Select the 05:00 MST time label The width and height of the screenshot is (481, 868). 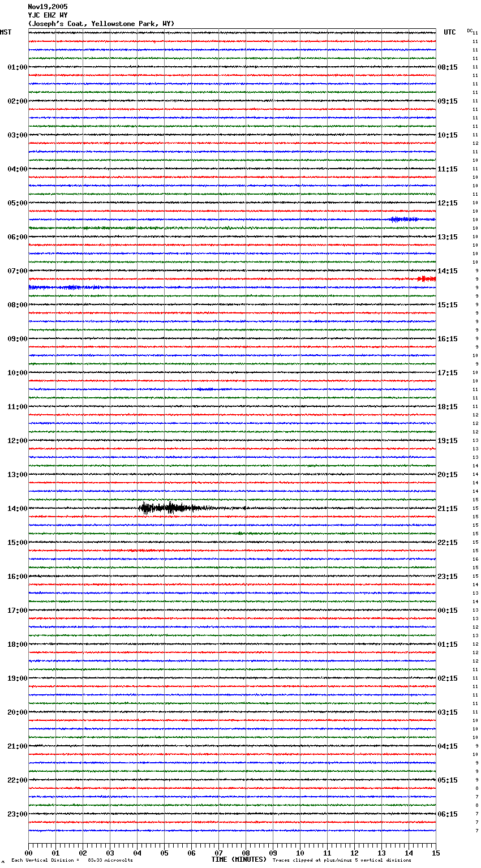pos(18,203)
